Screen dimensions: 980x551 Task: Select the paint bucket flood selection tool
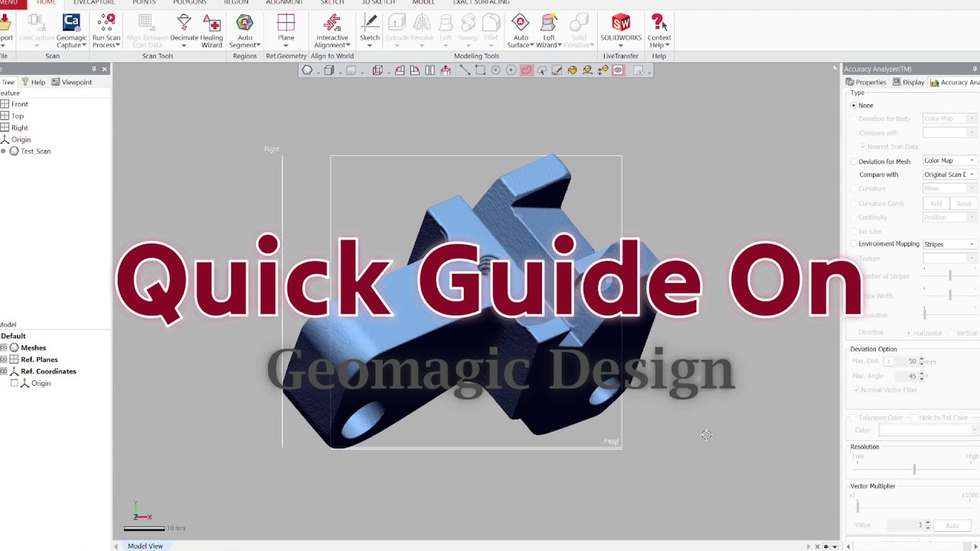[x=572, y=70]
